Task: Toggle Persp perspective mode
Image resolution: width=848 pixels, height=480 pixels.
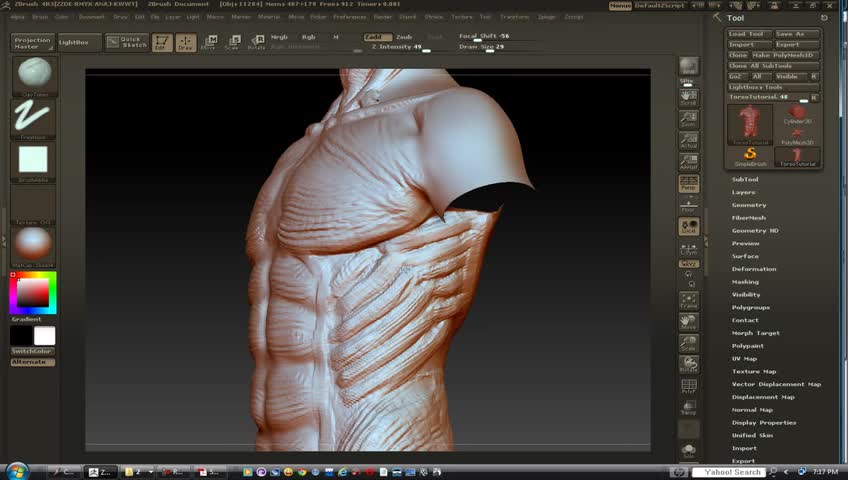Action: [689, 184]
